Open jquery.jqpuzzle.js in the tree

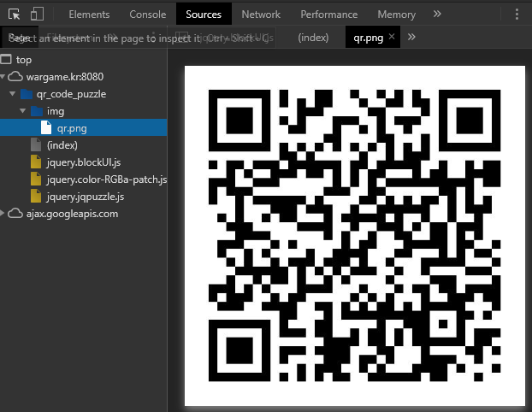pyautogui.click(x=84, y=197)
